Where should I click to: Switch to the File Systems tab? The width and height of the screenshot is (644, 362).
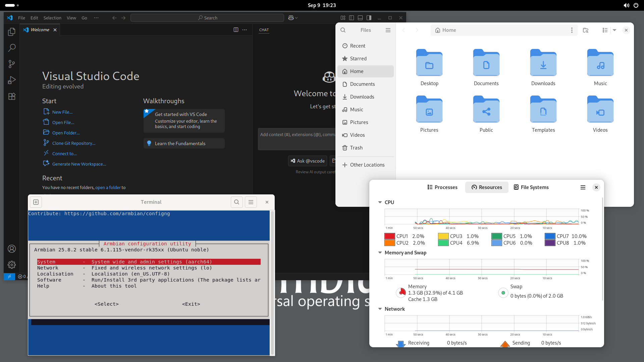tap(531, 187)
